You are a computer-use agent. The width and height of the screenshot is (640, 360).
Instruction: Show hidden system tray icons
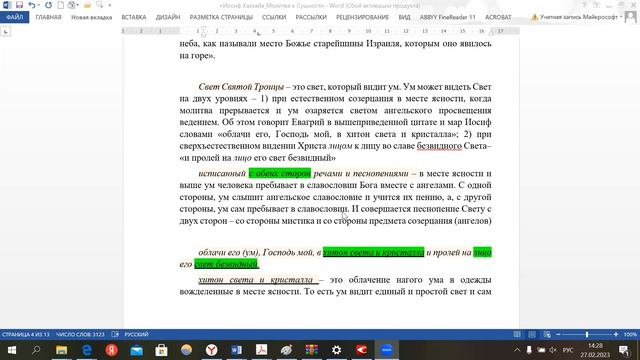(517, 350)
